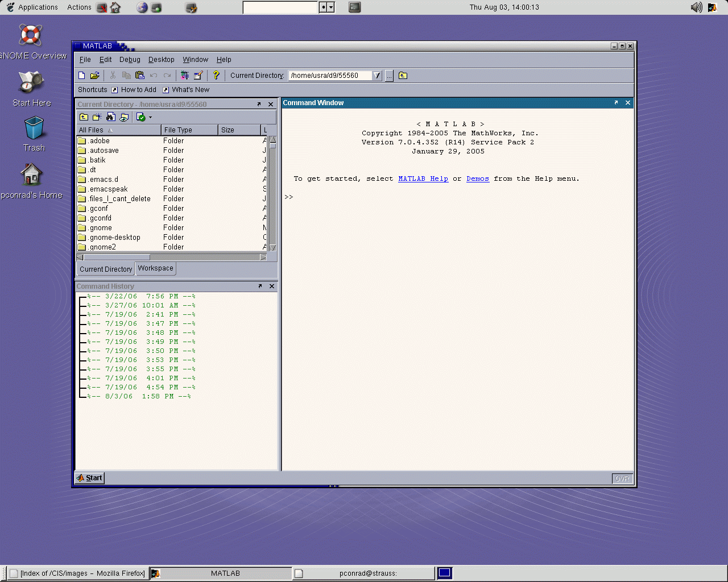This screenshot has width=728, height=582.
Task: Open the GNOME Applications menu
Action: click(x=32, y=7)
